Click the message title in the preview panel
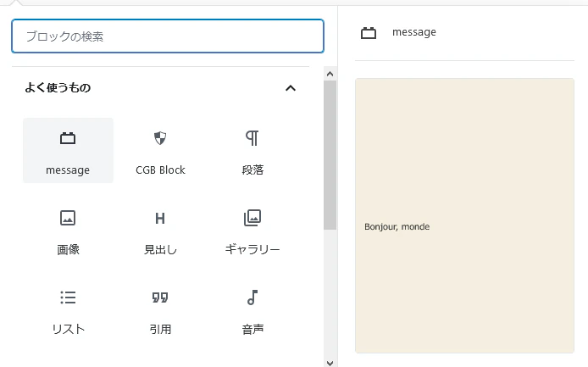This screenshot has width=588, height=367. click(x=414, y=32)
